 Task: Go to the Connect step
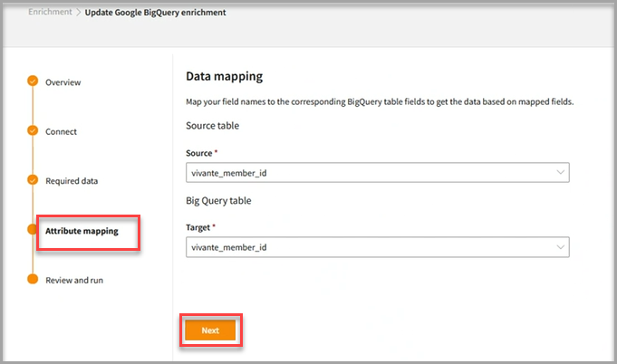[x=62, y=131]
